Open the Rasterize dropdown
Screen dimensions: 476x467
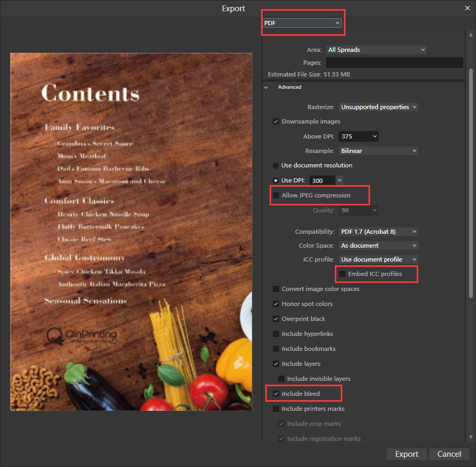pyautogui.click(x=379, y=107)
